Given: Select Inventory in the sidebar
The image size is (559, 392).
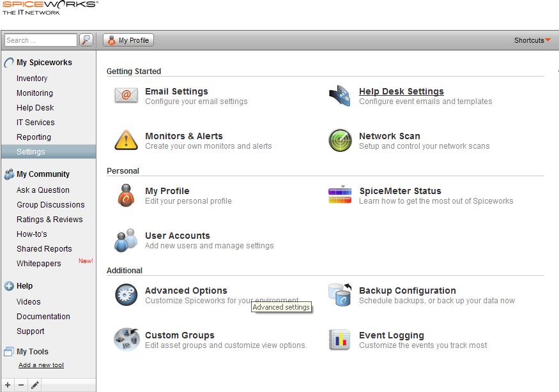Looking at the screenshot, I should point(32,79).
